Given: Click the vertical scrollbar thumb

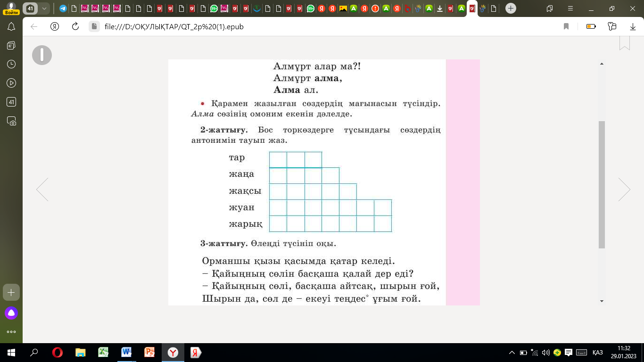Looking at the screenshot, I should click(602, 184).
